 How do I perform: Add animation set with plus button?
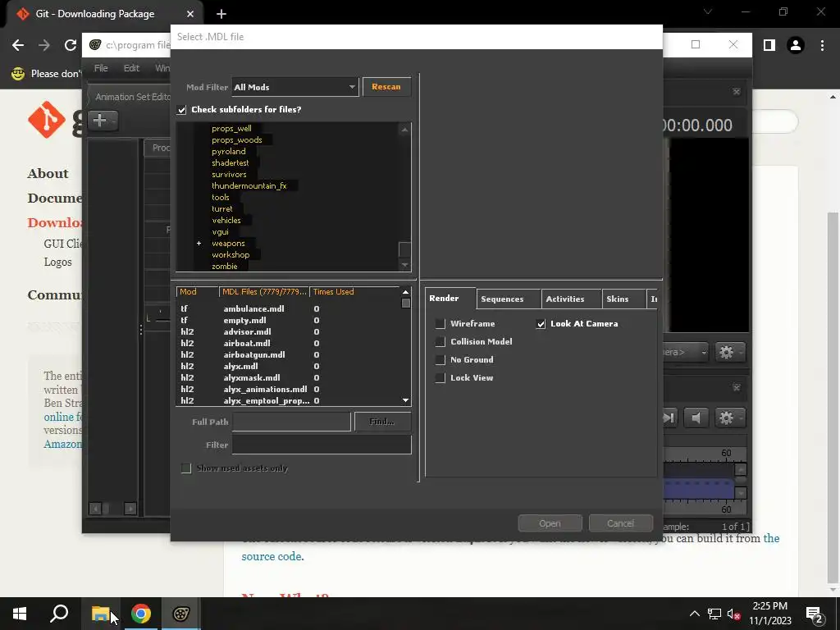click(x=103, y=121)
